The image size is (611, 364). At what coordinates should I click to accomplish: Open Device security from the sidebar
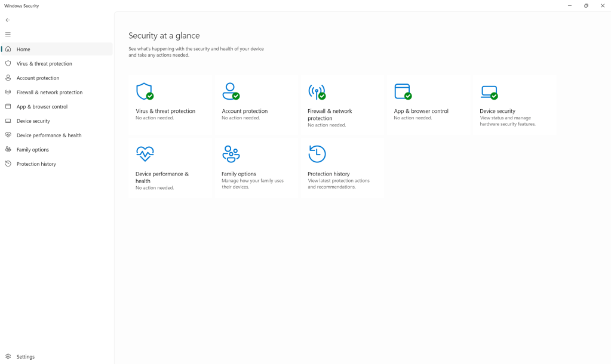[x=35, y=121]
